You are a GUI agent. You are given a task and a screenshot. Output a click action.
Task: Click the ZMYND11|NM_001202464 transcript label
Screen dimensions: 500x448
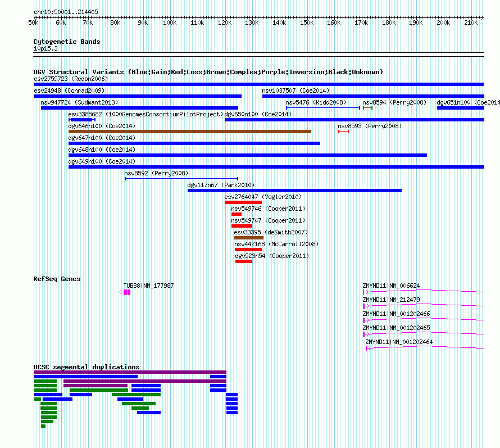point(399,342)
